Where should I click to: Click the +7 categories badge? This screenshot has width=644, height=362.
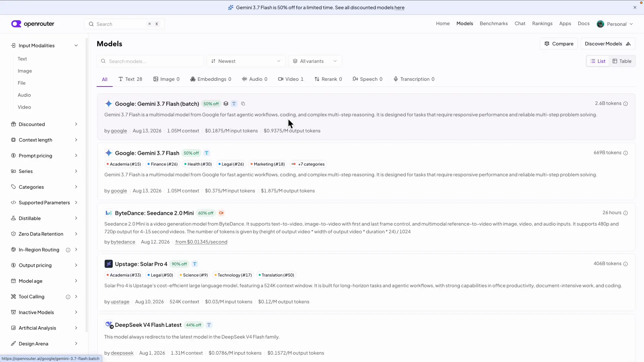tap(308, 164)
